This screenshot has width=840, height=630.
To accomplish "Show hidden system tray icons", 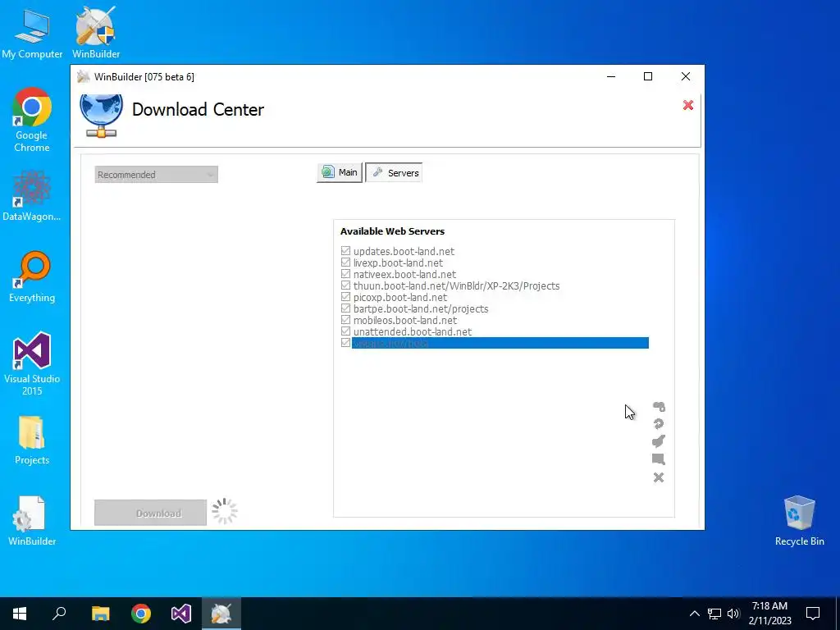I will [694, 614].
